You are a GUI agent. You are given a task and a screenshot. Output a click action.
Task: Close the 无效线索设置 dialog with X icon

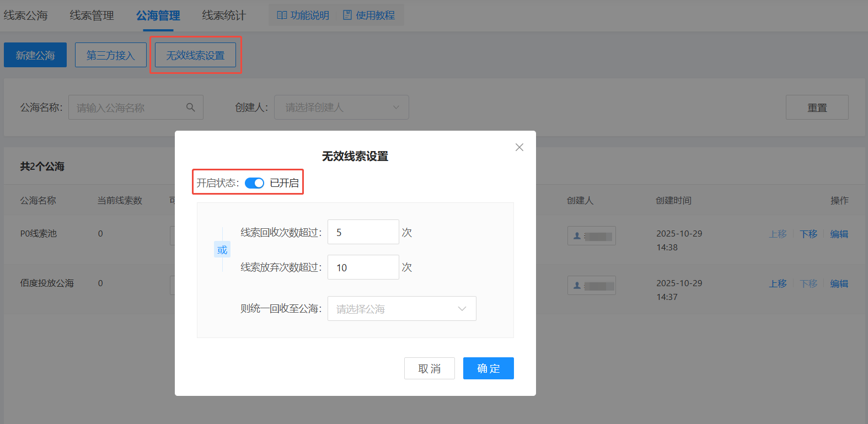pos(519,147)
